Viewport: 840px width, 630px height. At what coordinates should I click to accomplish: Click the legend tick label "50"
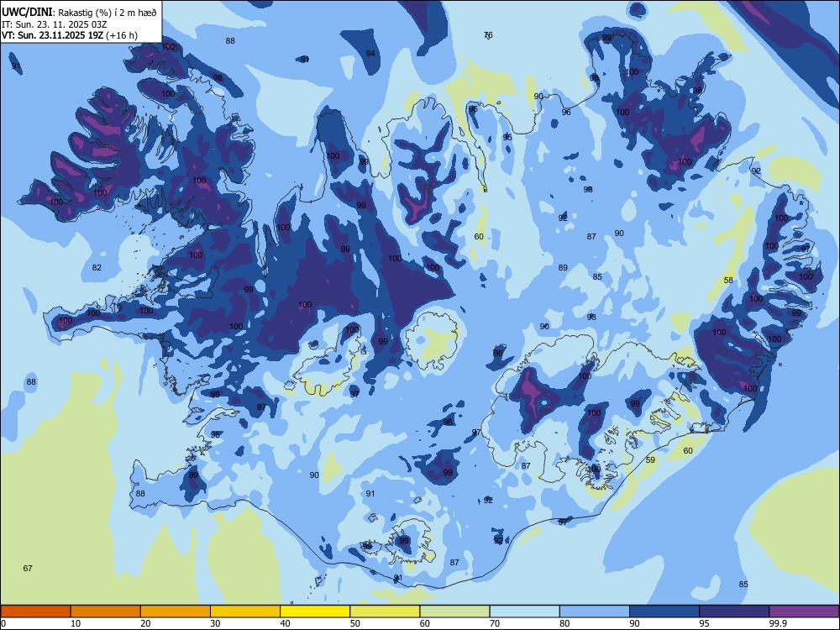pyautogui.click(x=355, y=623)
